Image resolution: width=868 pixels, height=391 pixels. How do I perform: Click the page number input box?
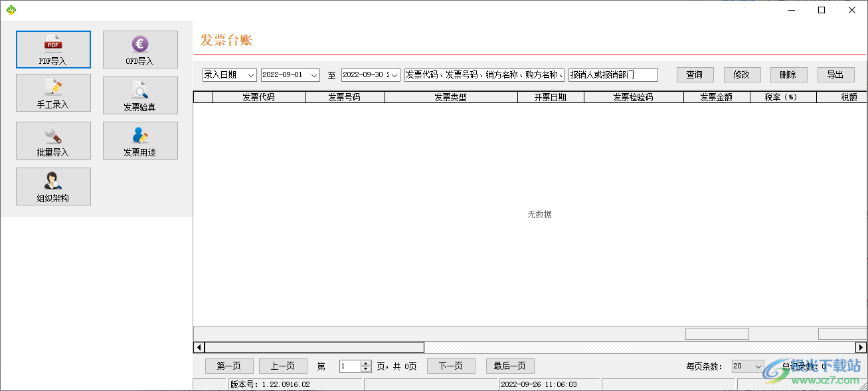(x=350, y=366)
